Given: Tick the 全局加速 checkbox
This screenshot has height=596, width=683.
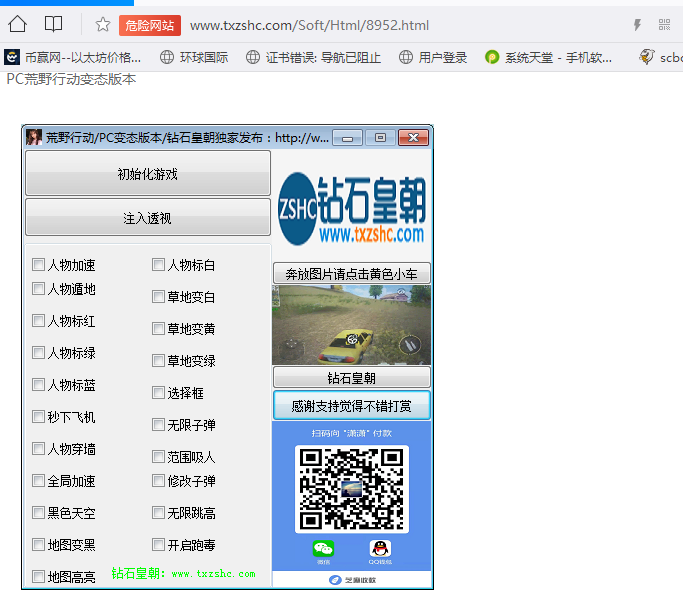Looking at the screenshot, I should (38, 481).
